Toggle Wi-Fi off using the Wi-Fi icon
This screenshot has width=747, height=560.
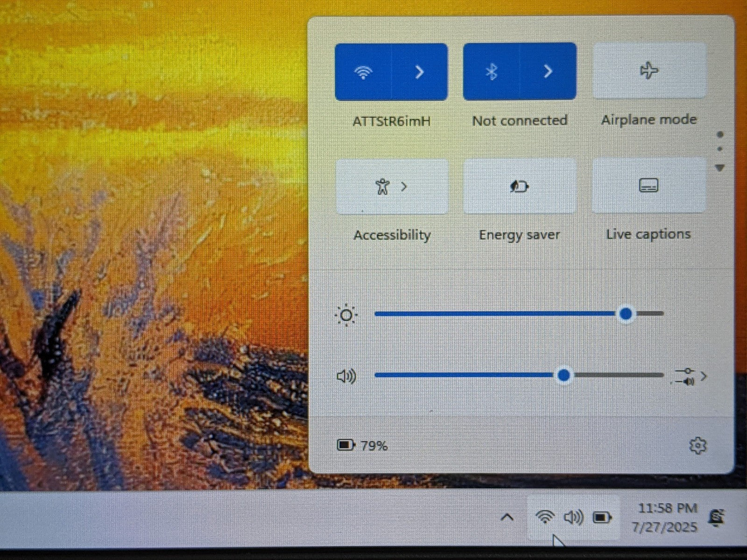pos(363,72)
